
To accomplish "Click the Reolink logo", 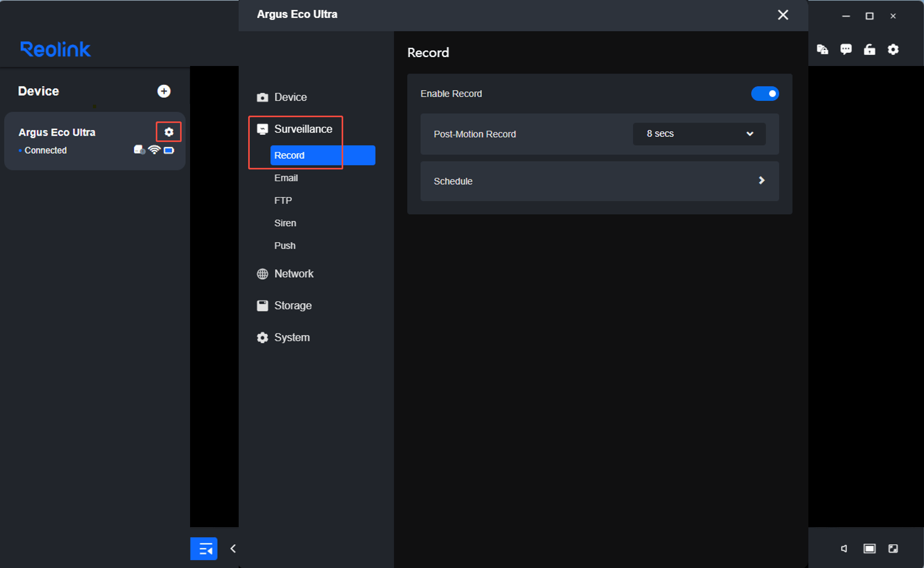I will coord(55,49).
